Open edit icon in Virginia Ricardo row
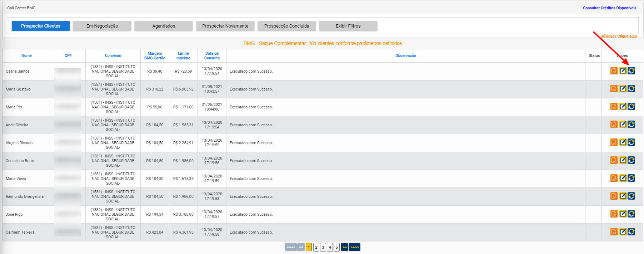The width and height of the screenshot is (644, 254). 623,142
